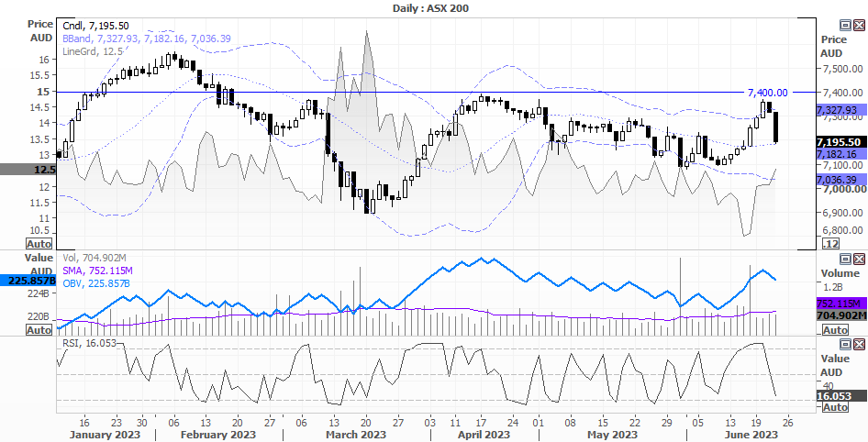Viewport: 868px width, 442px height.
Task: Click the RSI 16.053 legend label
Action: (89, 343)
